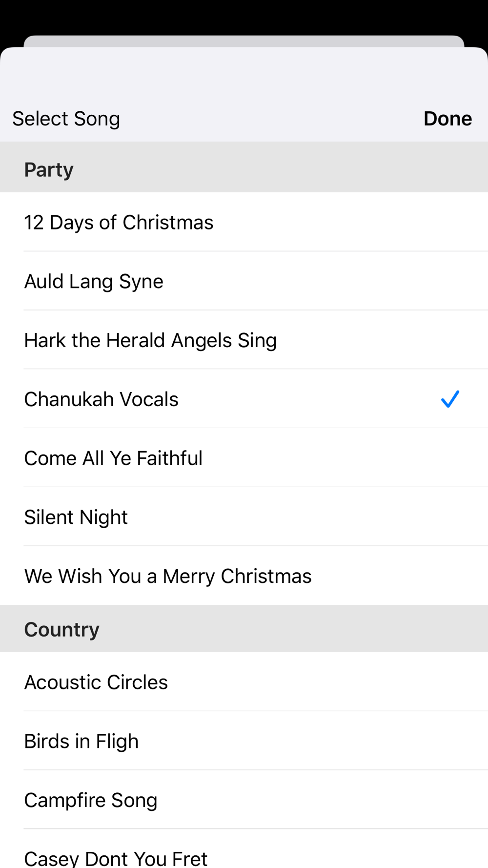This screenshot has width=488, height=868.
Task: Choose Auld Lang Syne from the list
Action: pos(94,282)
